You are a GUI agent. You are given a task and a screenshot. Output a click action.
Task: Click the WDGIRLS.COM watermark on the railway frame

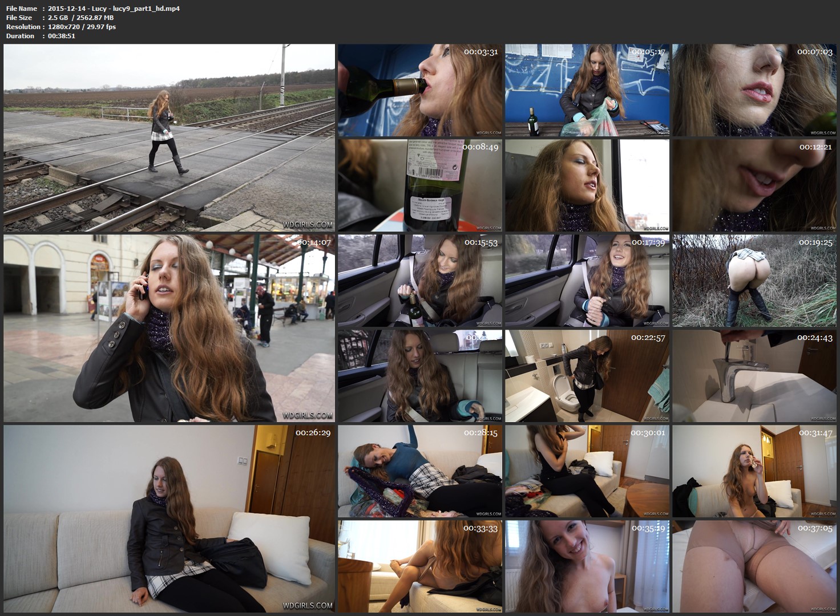[310, 225]
